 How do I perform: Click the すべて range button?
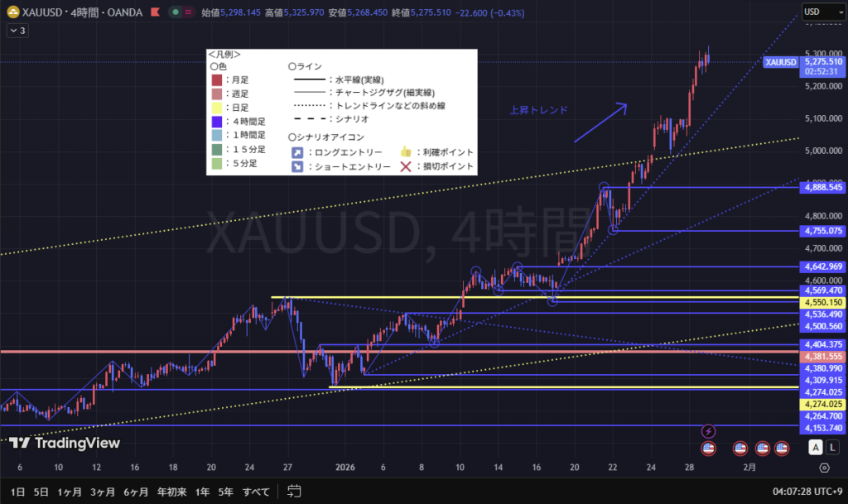(x=257, y=491)
